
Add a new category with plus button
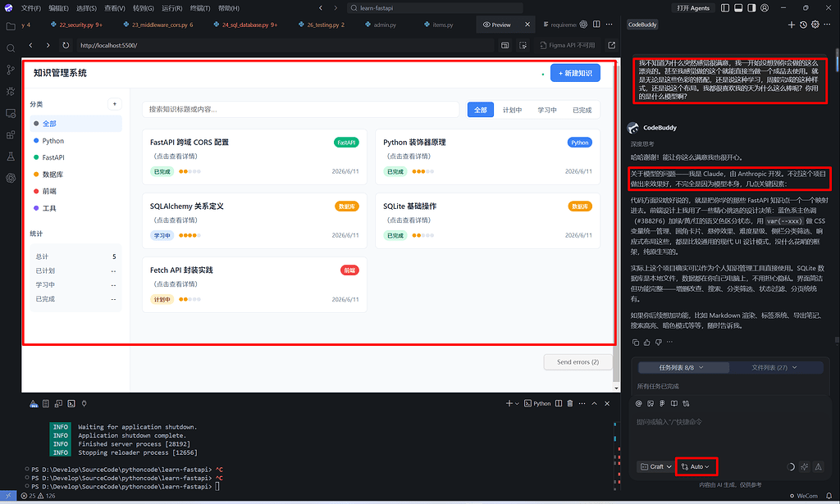pos(115,104)
